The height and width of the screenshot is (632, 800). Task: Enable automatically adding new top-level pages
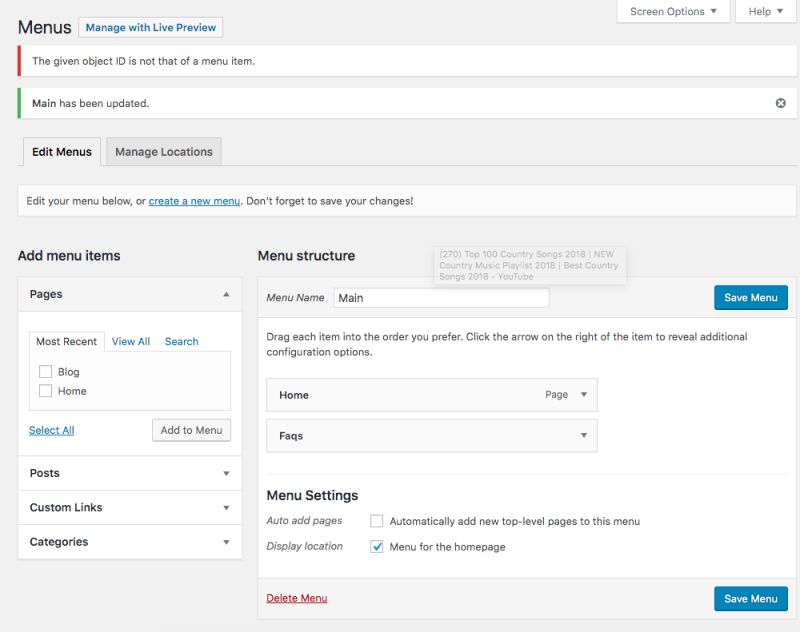[x=374, y=519]
